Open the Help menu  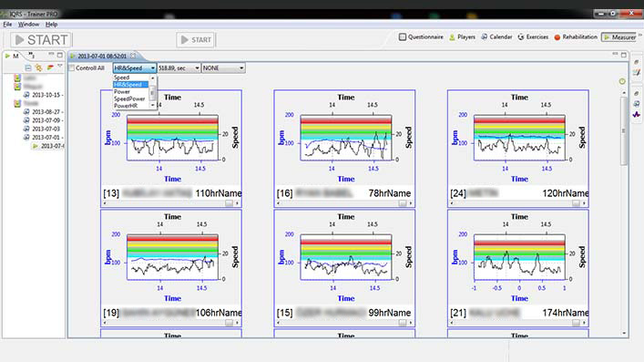pyautogui.click(x=51, y=25)
